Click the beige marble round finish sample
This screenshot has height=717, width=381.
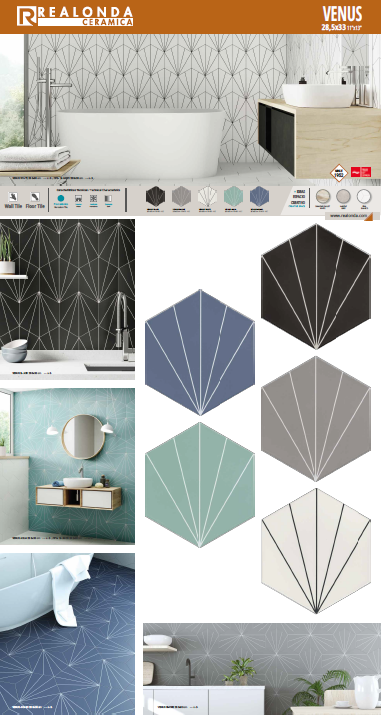tap(322, 196)
